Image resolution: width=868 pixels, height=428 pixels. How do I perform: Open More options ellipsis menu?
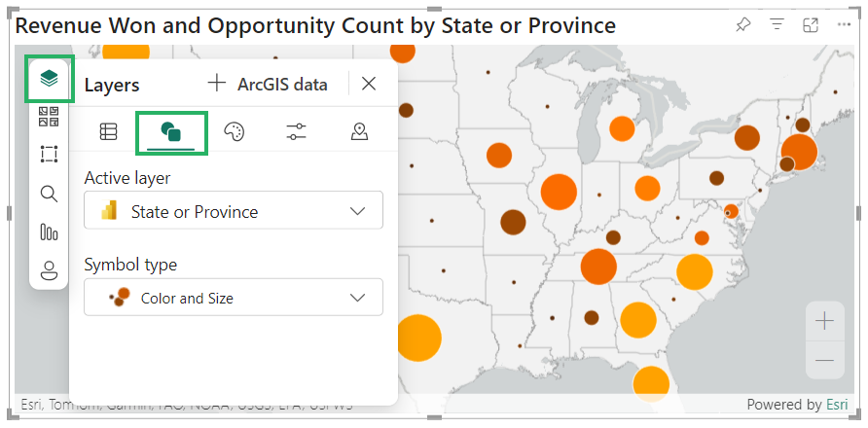click(x=844, y=25)
